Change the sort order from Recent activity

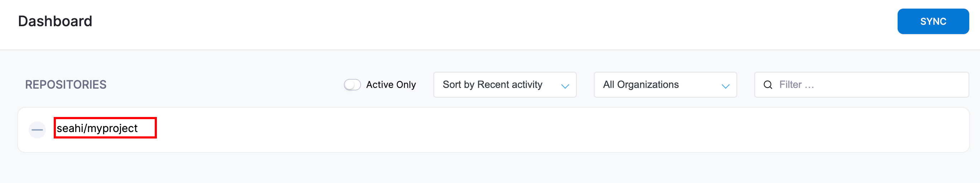505,85
